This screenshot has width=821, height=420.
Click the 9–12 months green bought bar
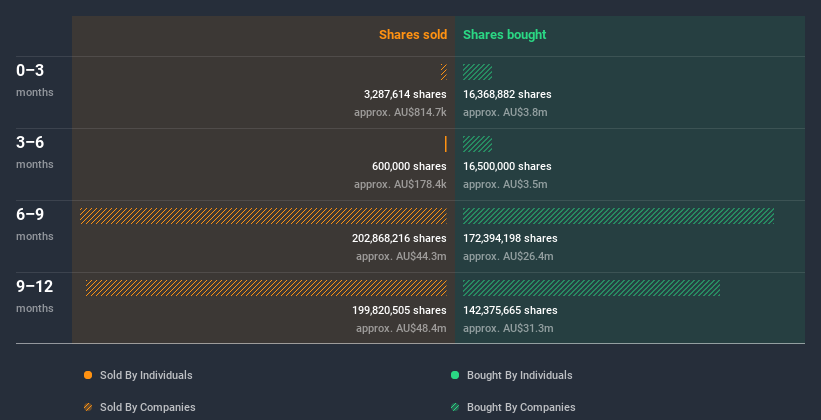592,288
